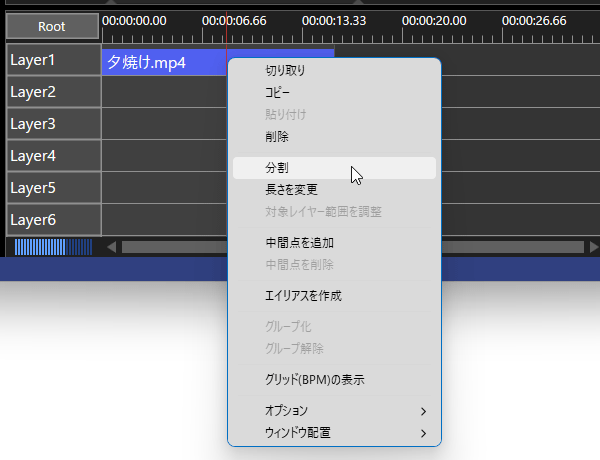Select the Layer1 header
The width and height of the screenshot is (600, 460).
point(54,60)
